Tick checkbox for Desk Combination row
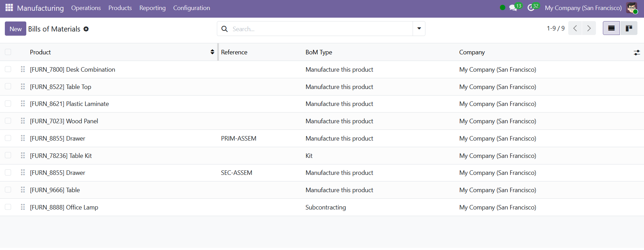 point(8,69)
